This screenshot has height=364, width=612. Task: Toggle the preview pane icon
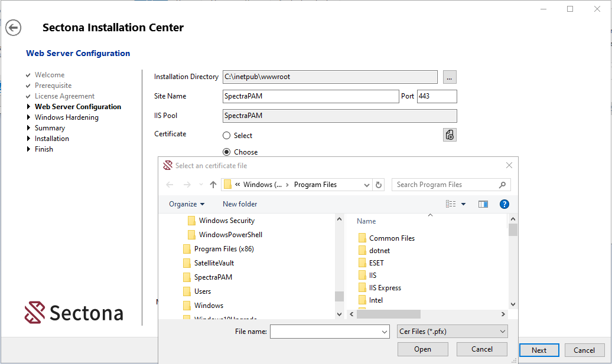coord(483,204)
